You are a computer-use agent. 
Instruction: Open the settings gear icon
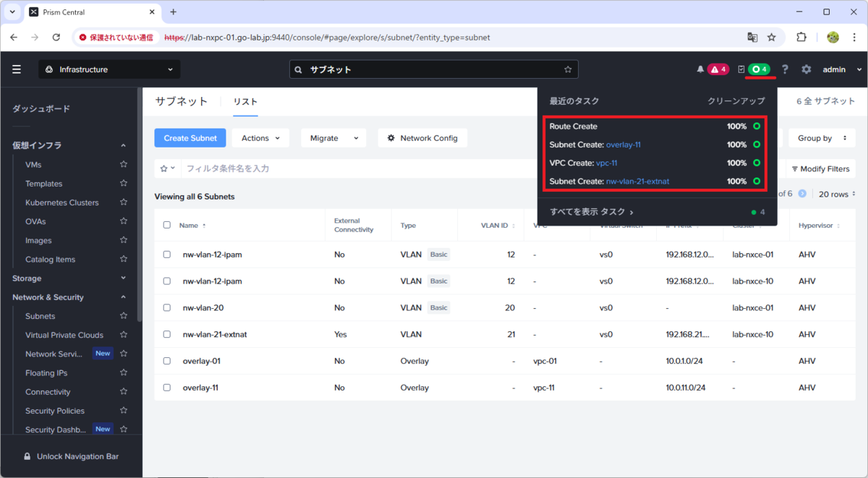[807, 69]
